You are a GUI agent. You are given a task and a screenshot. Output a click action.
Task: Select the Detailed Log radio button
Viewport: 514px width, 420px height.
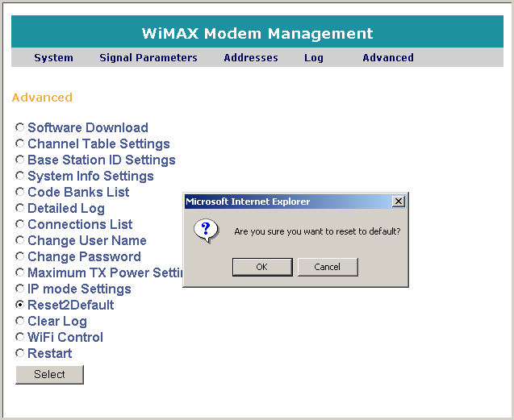[x=20, y=208]
